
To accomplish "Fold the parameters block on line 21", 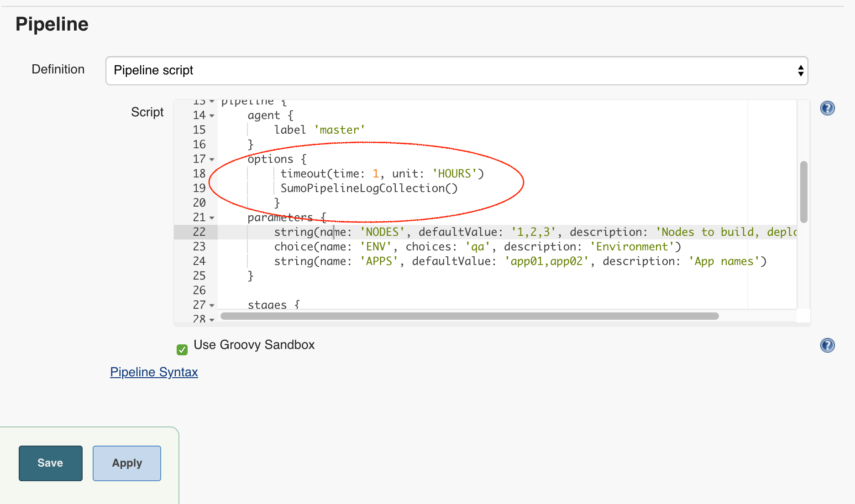I will coord(212,218).
